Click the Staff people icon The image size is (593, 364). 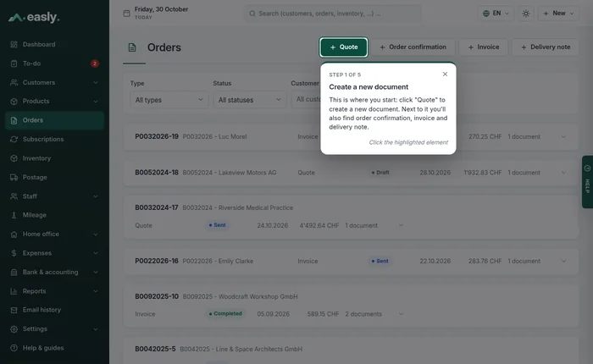pos(14,196)
